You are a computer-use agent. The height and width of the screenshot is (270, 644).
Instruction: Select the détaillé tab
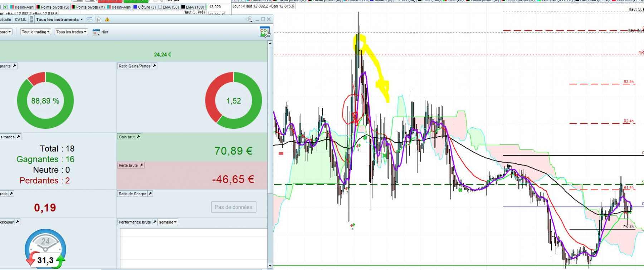click(6, 19)
